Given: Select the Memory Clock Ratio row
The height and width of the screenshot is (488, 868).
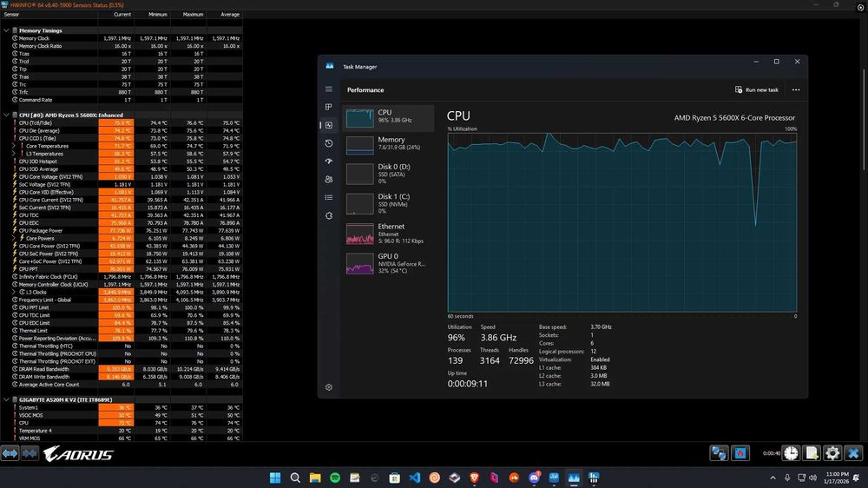Looking at the screenshot, I should point(122,46).
